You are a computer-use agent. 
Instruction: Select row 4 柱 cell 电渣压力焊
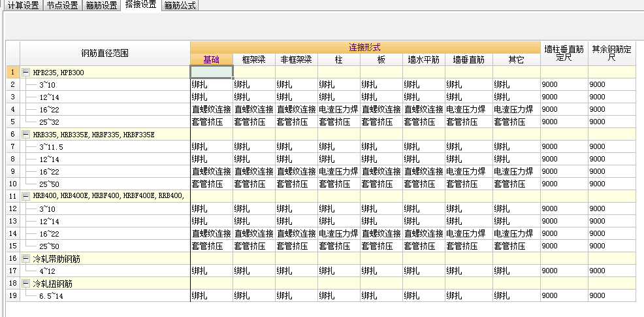pyautogui.click(x=339, y=109)
